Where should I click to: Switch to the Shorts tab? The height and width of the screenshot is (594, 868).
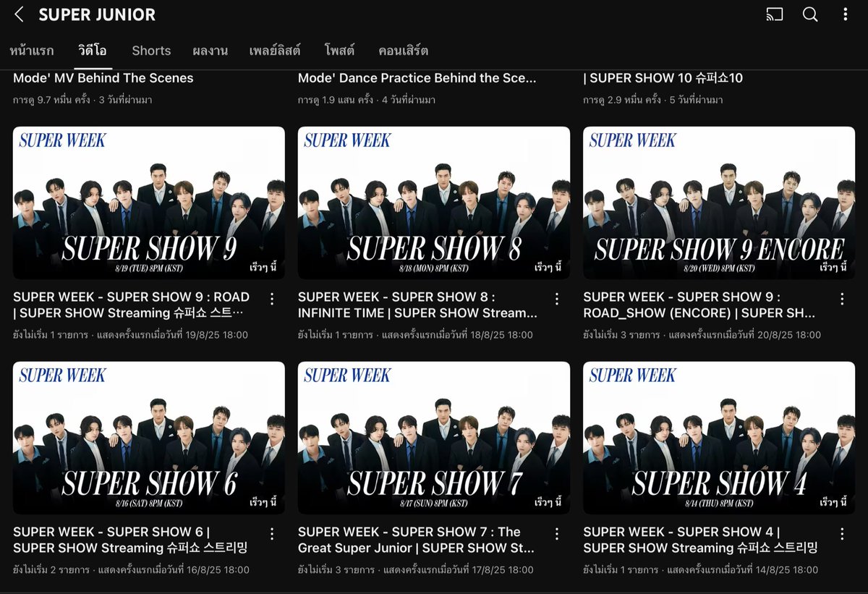click(151, 51)
